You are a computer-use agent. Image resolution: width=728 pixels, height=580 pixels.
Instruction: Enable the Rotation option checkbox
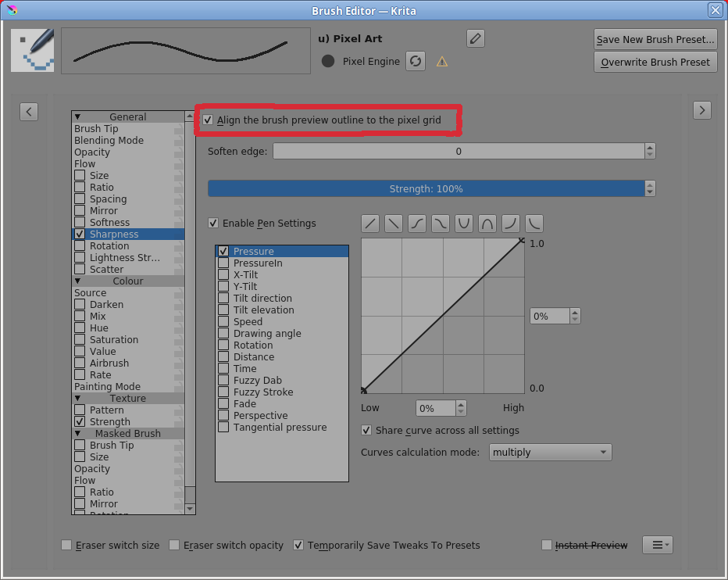pyautogui.click(x=80, y=245)
